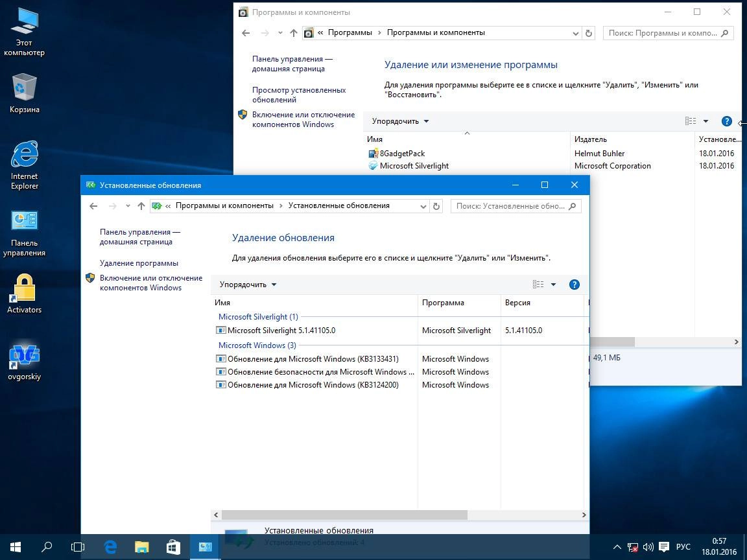Open the Store app on the taskbar
747x560 pixels.
173,546
